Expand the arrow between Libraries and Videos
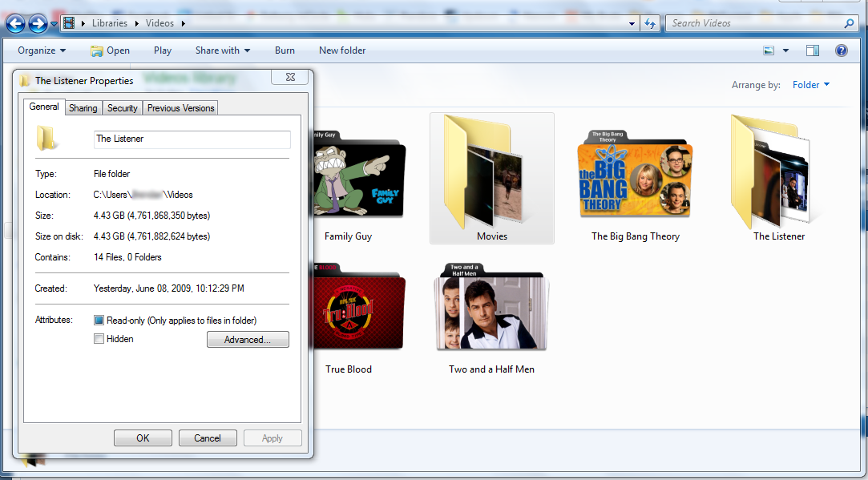This screenshot has height=480, width=868. point(137,23)
